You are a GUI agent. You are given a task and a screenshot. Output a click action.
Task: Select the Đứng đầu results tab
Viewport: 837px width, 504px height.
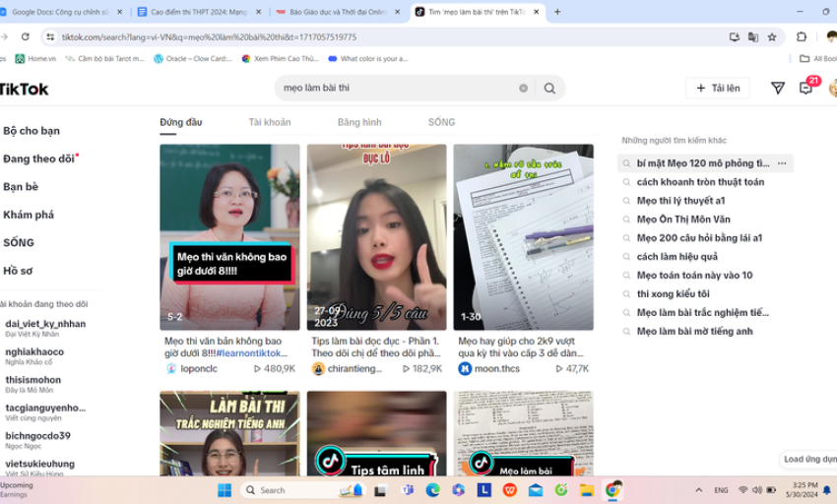point(181,122)
